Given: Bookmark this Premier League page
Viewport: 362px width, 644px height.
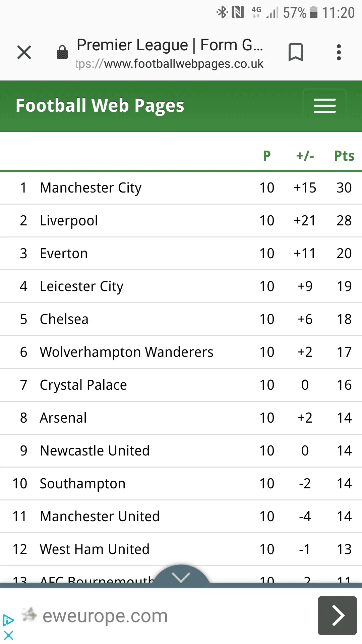Looking at the screenshot, I should (x=295, y=52).
